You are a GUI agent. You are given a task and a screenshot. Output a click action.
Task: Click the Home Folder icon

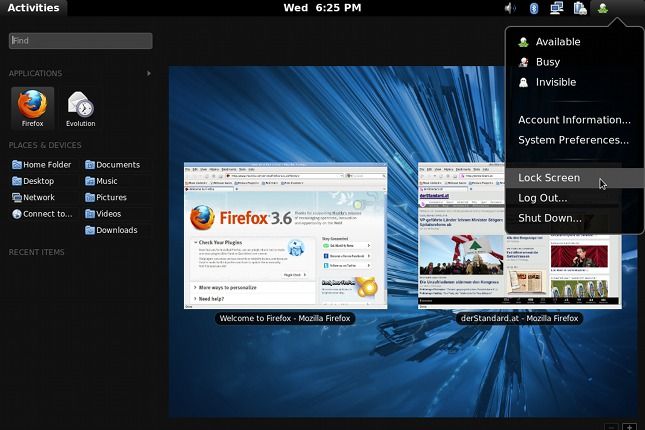point(17,165)
